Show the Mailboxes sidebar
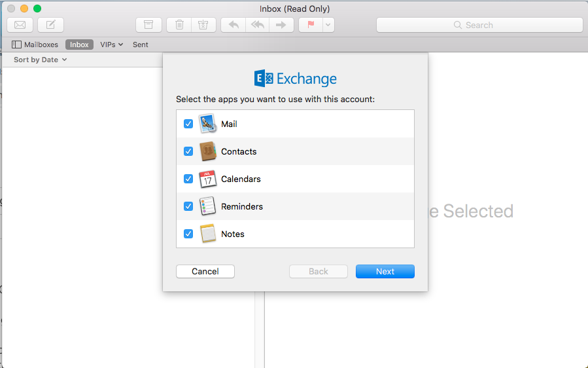Screen dimensions: 588x368 35,45
